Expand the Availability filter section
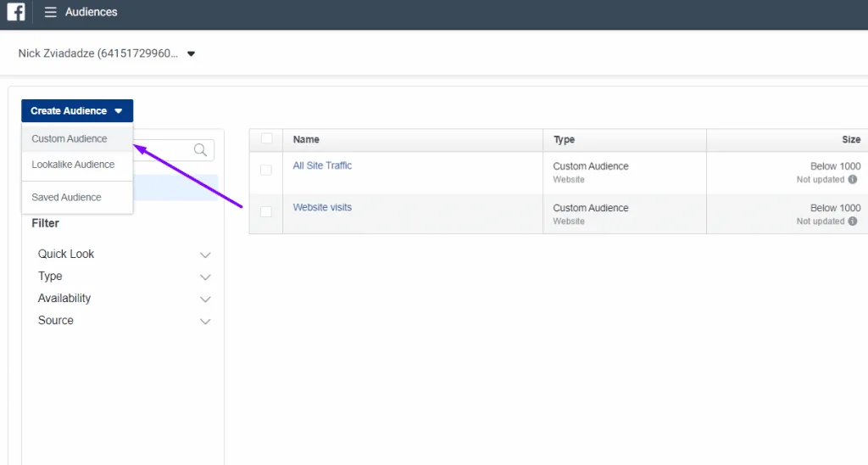 tap(124, 299)
